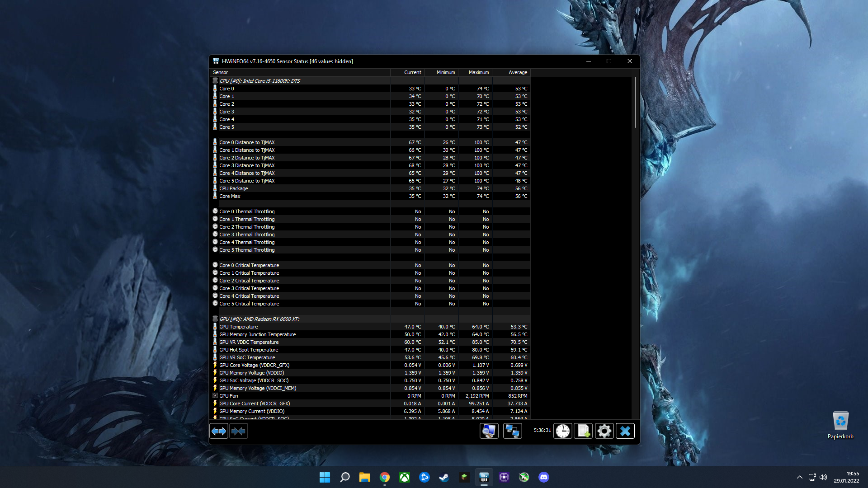
Task: Click the Sensor column header
Action: coord(221,72)
